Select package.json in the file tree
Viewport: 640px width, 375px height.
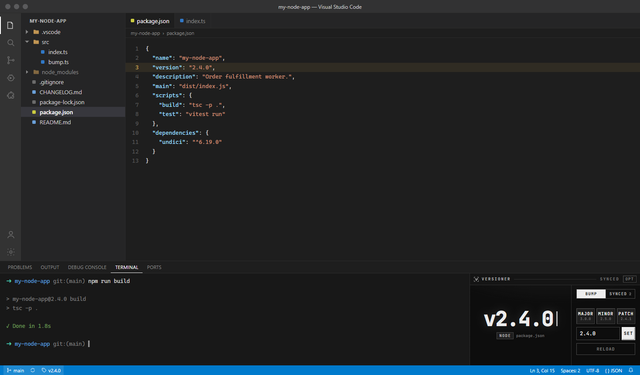tap(73, 112)
